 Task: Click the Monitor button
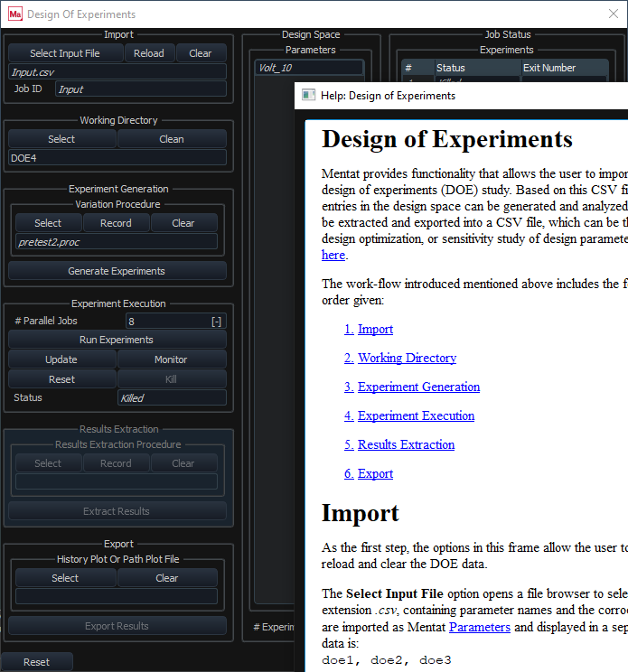tap(171, 359)
